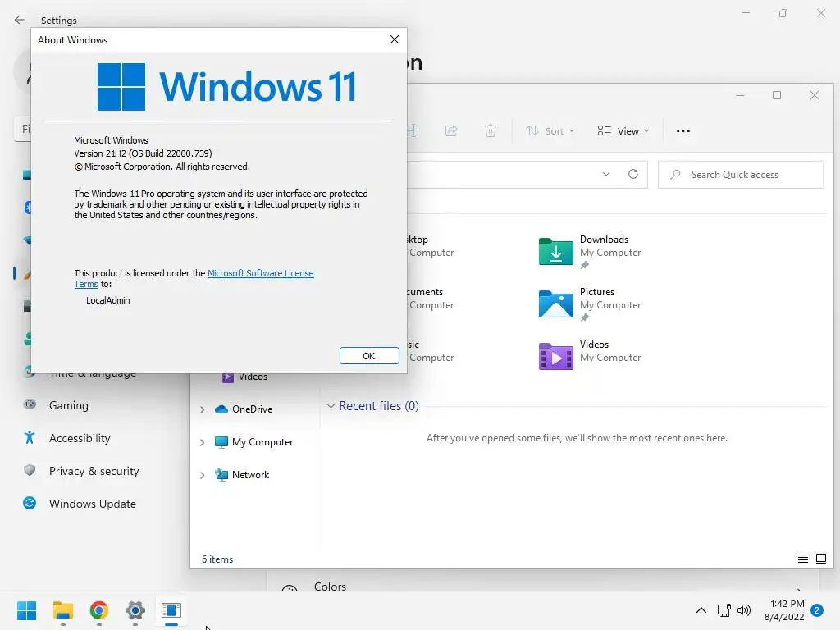Click the winver app taskbar icon
The width and height of the screenshot is (840, 630).
171,610
